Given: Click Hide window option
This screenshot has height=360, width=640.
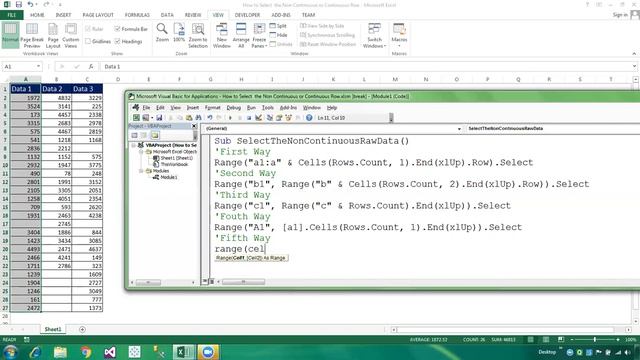Looking at the screenshot, I should point(278,35).
